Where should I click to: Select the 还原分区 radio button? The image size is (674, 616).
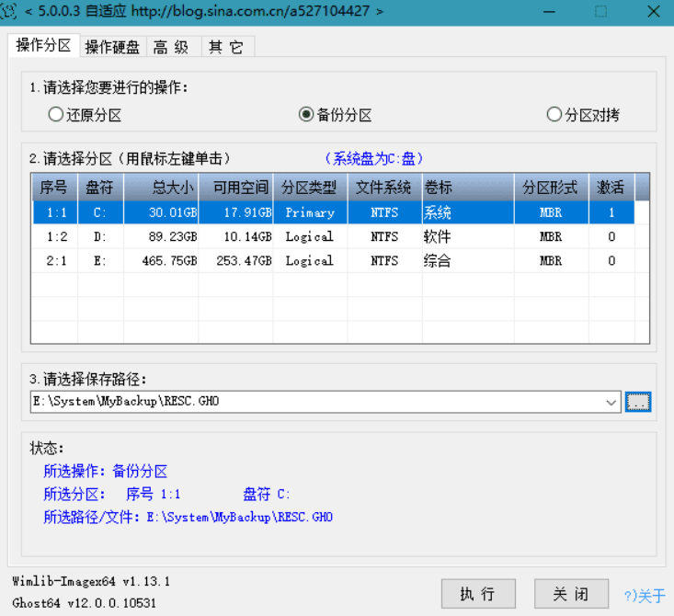(56, 115)
